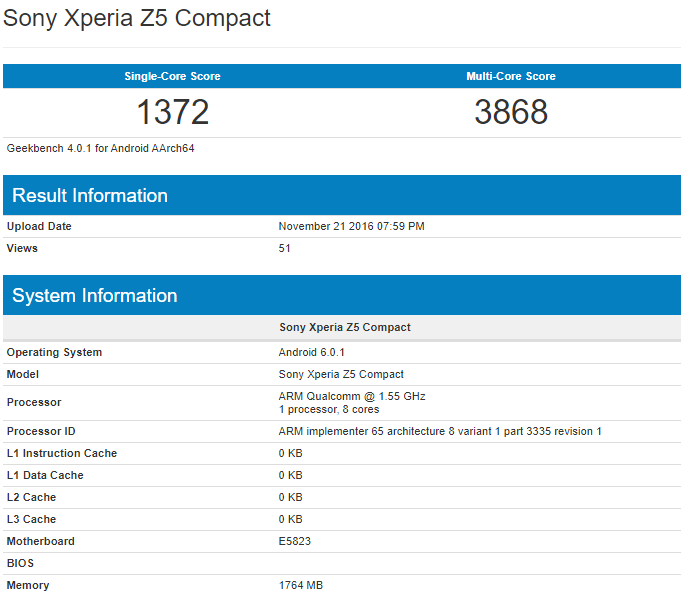Image resolution: width=692 pixels, height=596 pixels.
Task: Select the L1 Data Cache 0 KB value
Action: pos(290,475)
